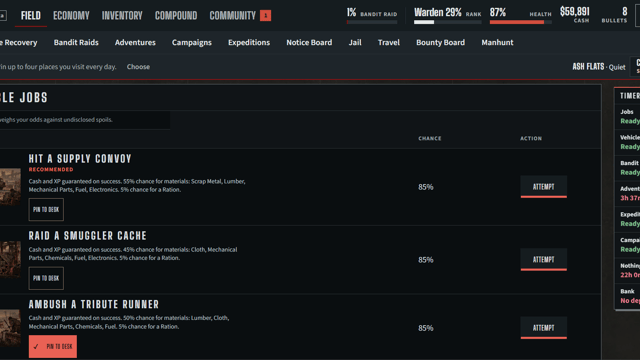Click the health bar at 87%

(x=520, y=22)
